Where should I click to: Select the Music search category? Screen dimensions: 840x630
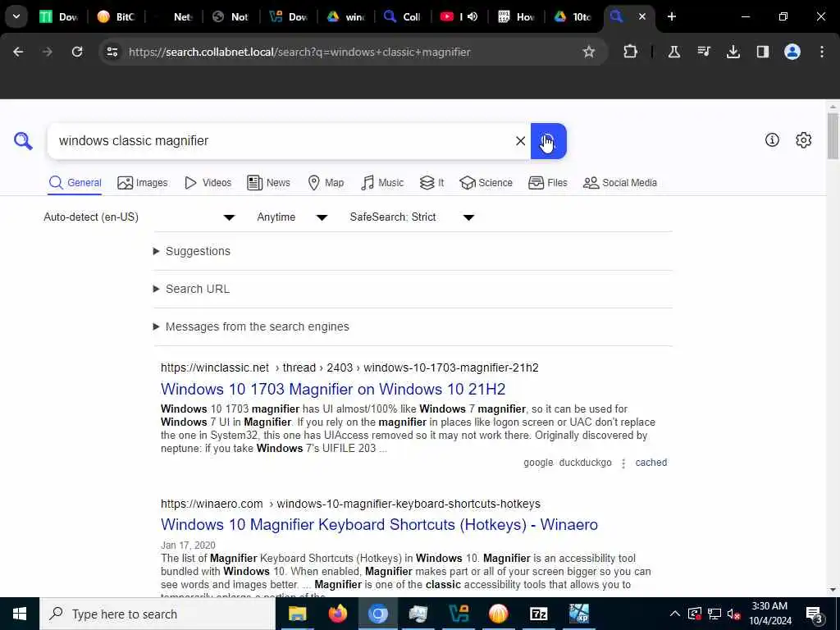(x=382, y=183)
